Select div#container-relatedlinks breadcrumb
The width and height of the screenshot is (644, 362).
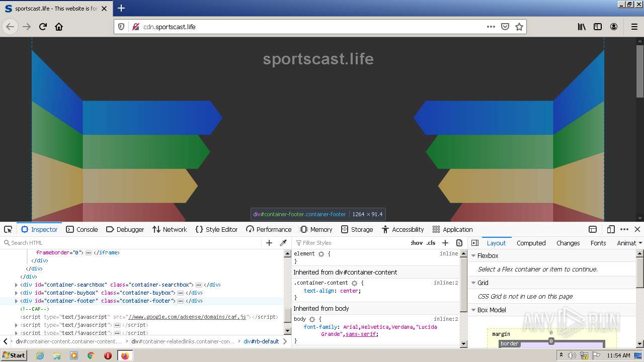coord(183,341)
